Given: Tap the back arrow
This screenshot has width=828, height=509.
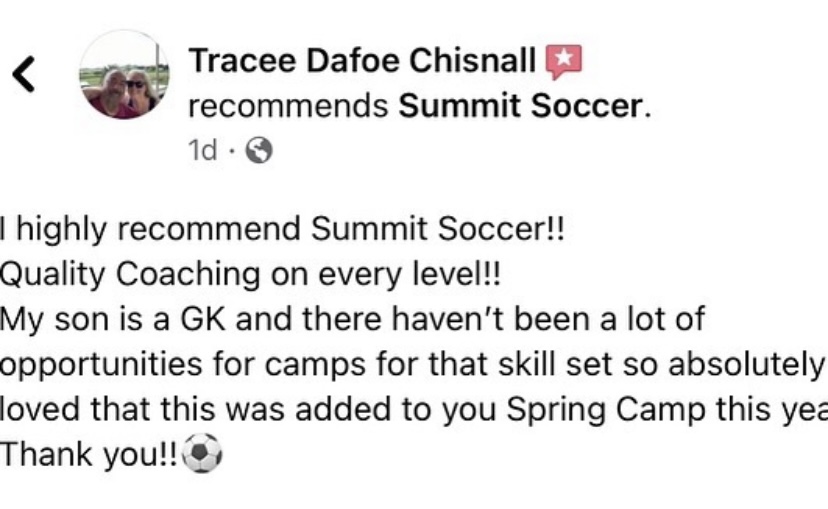Looking at the screenshot, I should coord(22,74).
